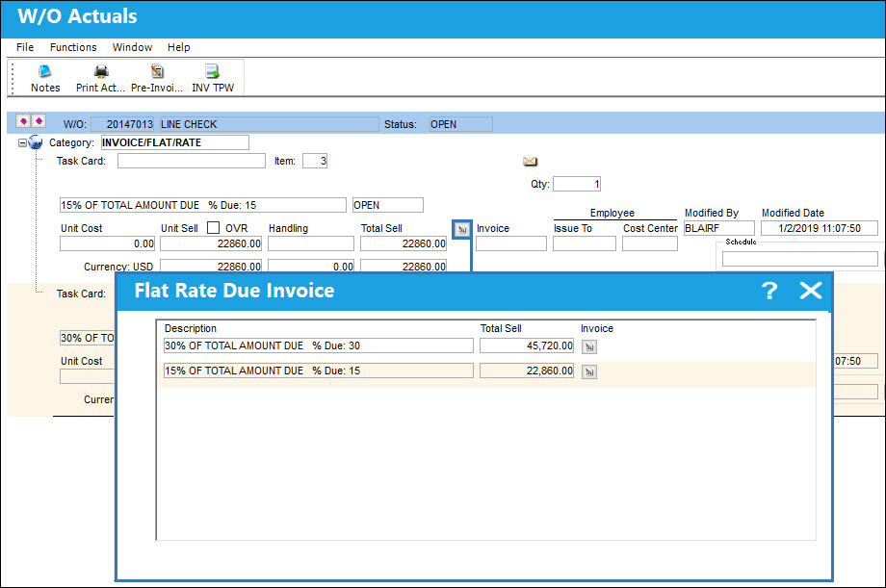Click the Issue To field

(x=585, y=243)
